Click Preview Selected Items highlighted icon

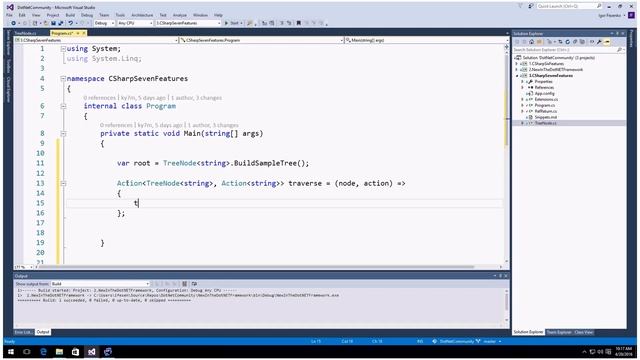[607, 42]
